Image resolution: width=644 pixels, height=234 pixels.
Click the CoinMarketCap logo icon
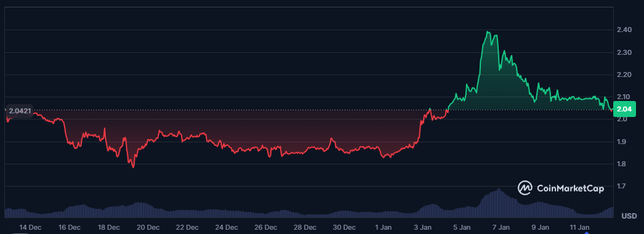525,188
